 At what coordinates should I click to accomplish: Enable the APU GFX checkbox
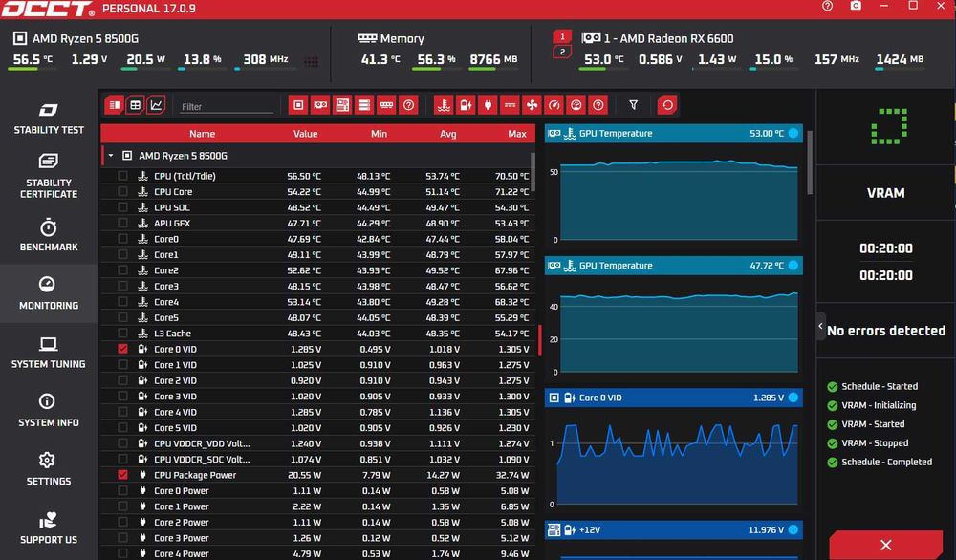(122, 223)
